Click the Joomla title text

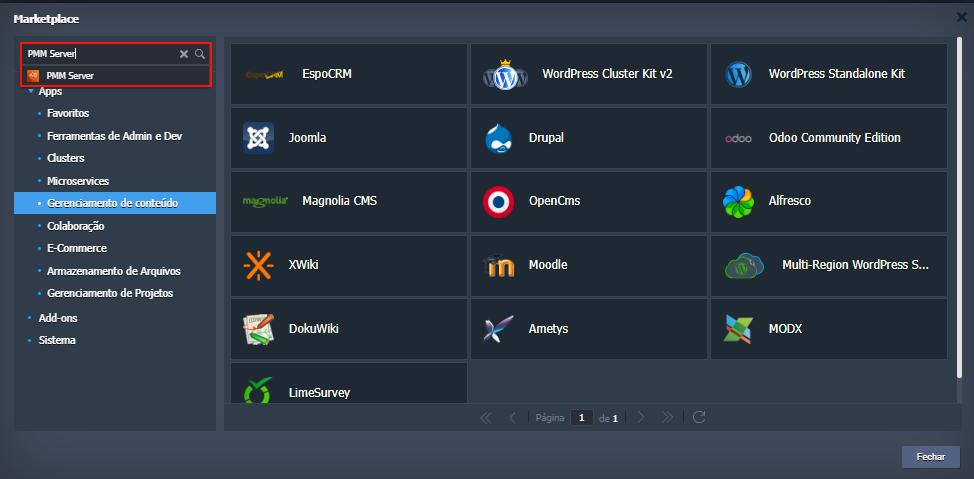coord(307,138)
